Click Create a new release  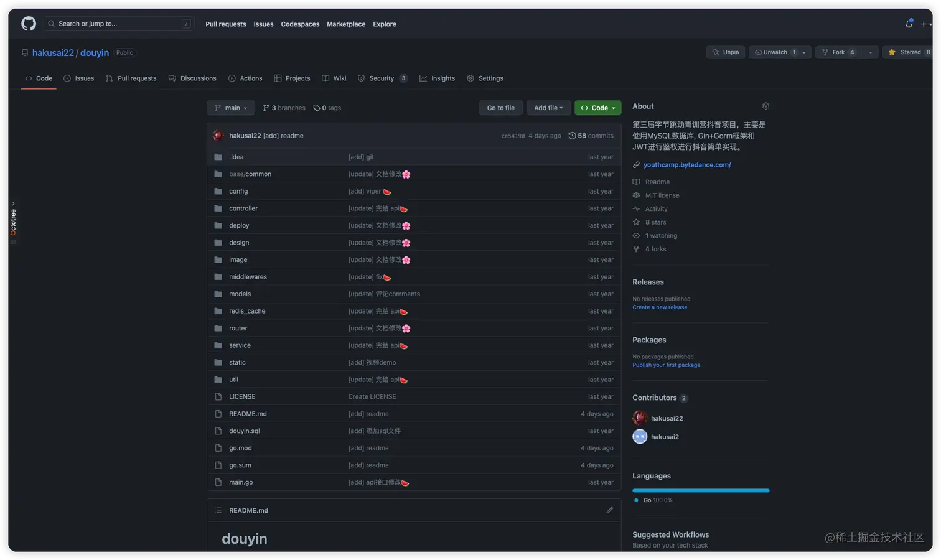tap(660, 307)
